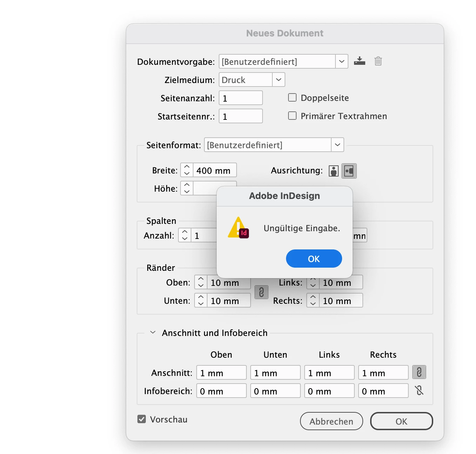Select landscape orientation icon
Viewport: 476px width, 454px height.
point(349,171)
